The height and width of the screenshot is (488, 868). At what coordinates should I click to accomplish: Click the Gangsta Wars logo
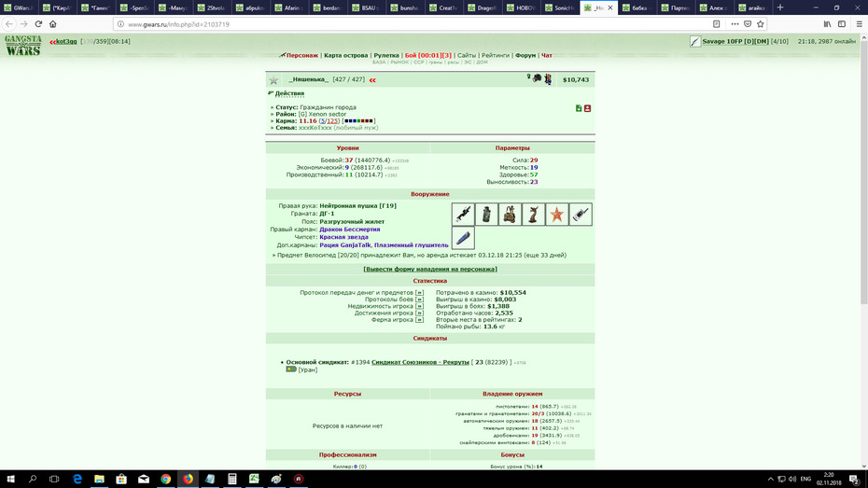(x=23, y=46)
